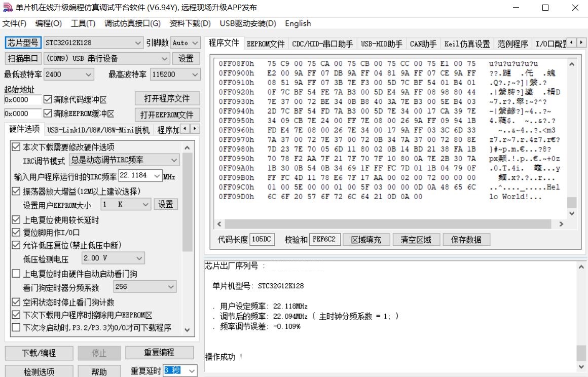Click the STC-ISP app icon in title bar
The width and height of the screenshot is (588, 377).
pyautogui.click(x=8, y=8)
